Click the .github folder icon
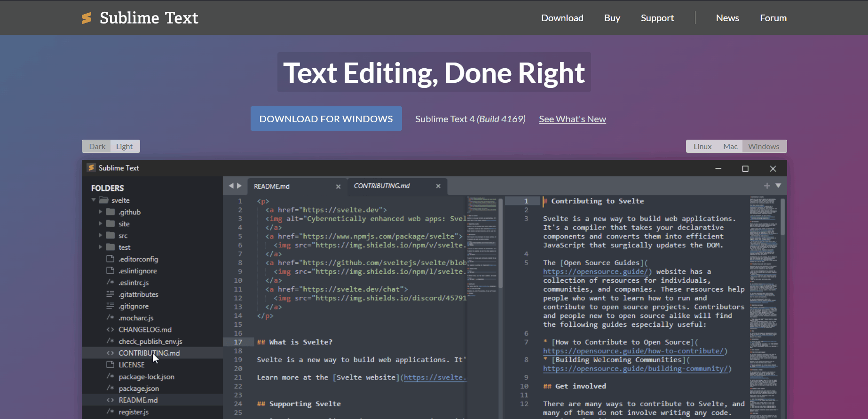868x419 pixels. [x=110, y=212]
